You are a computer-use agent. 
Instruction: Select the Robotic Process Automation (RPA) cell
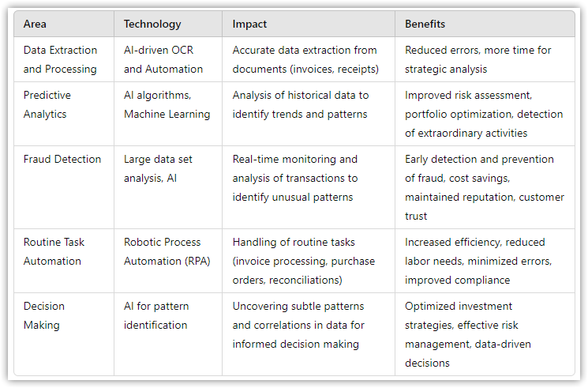click(168, 261)
